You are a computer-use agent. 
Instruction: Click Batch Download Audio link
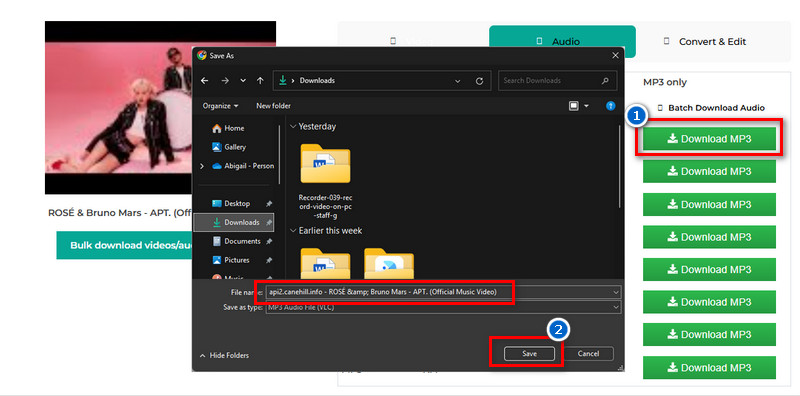click(x=711, y=108)
